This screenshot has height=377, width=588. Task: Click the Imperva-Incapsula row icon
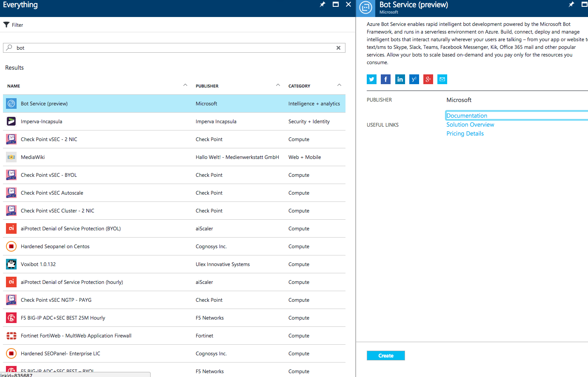[x=11, y=122]
